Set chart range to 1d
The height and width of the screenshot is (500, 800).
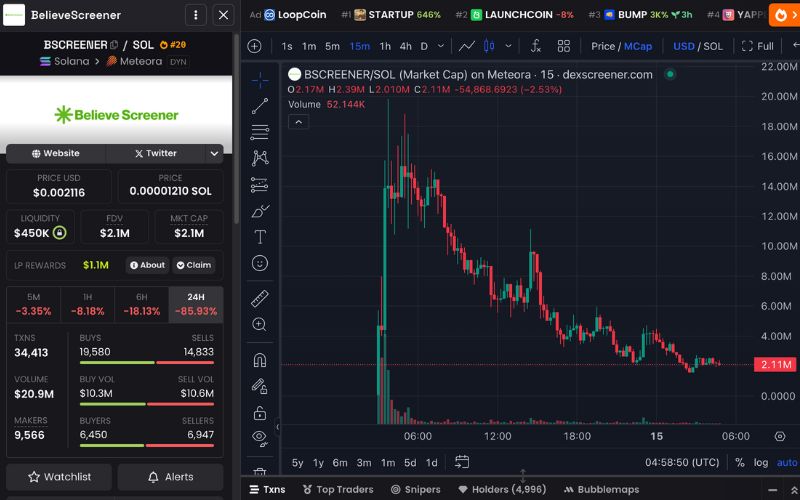(432, 463)
